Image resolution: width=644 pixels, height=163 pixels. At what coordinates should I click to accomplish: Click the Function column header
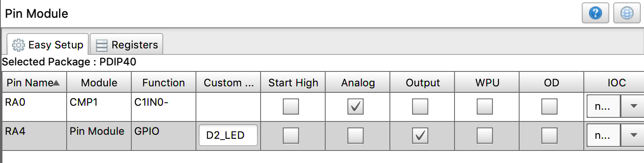point(163,83)
